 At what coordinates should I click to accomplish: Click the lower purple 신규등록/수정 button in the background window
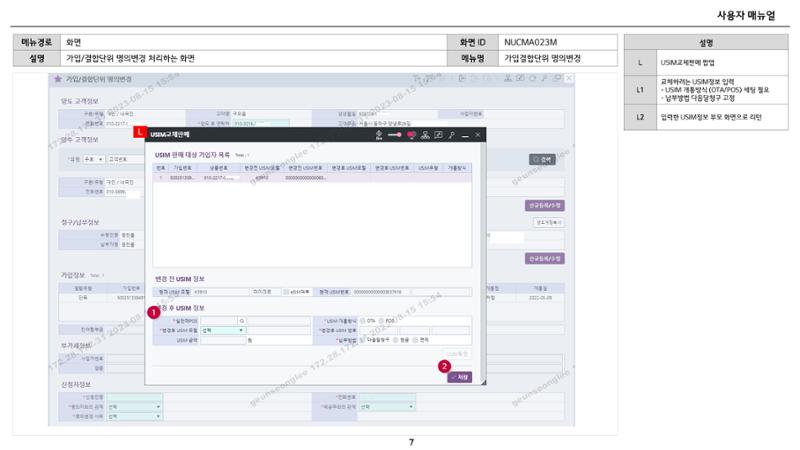[x=544, y=259]
